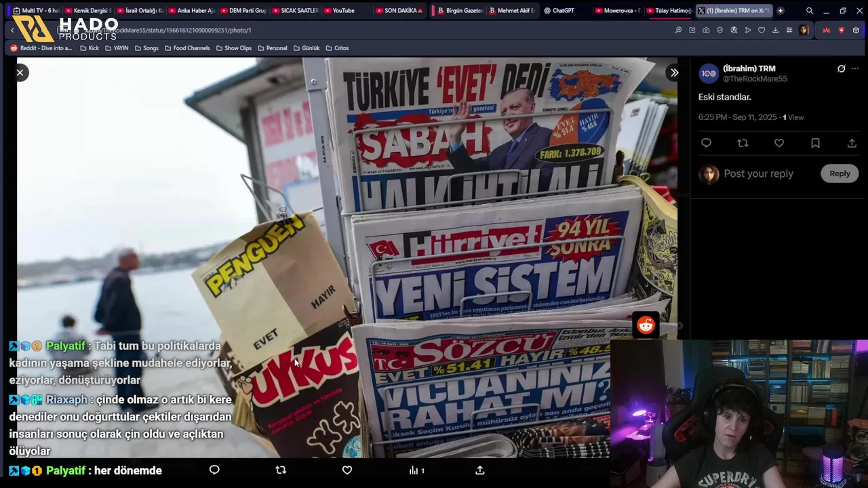The image size is (868, 488).
Task: Open the browser profile avatar
Action: pos(804,30)
